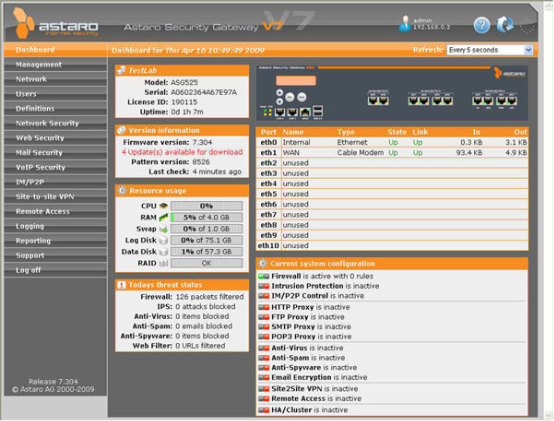The image size is (554, 421).
Task: Click the HA/Cluster status indicator icon
Action: 264,410
